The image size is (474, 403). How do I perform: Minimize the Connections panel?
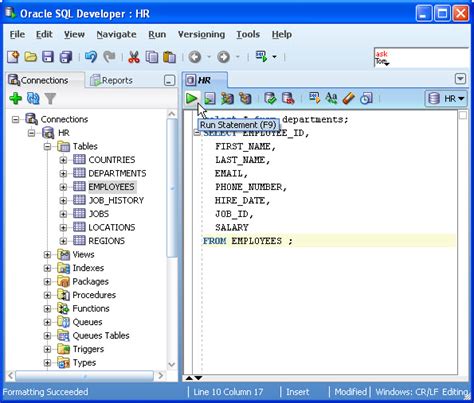(169, 80)
